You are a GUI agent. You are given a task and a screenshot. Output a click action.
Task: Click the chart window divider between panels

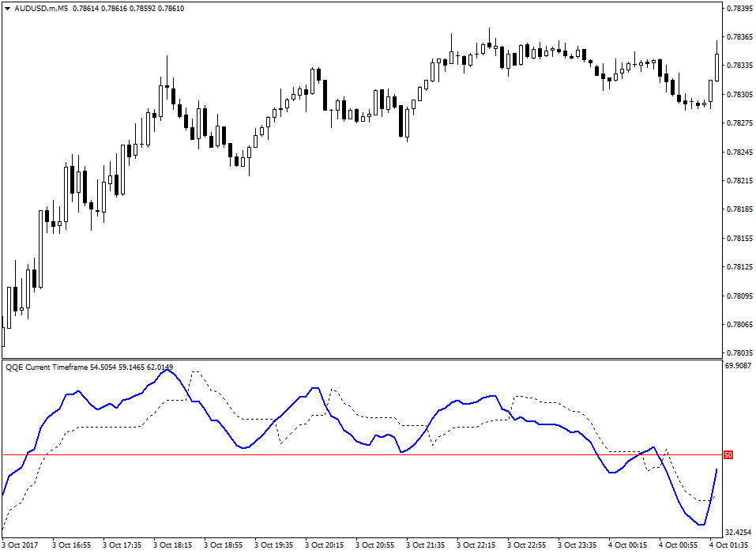point(355,357)
